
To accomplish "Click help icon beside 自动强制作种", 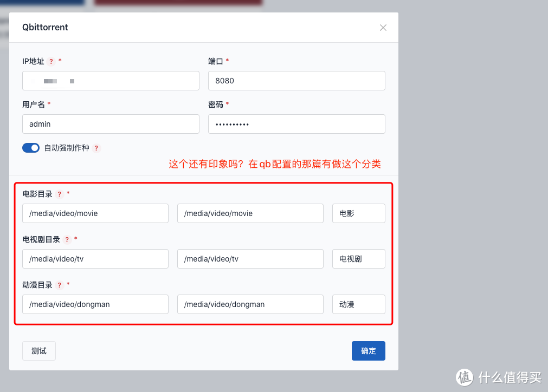I will point(96,148).
